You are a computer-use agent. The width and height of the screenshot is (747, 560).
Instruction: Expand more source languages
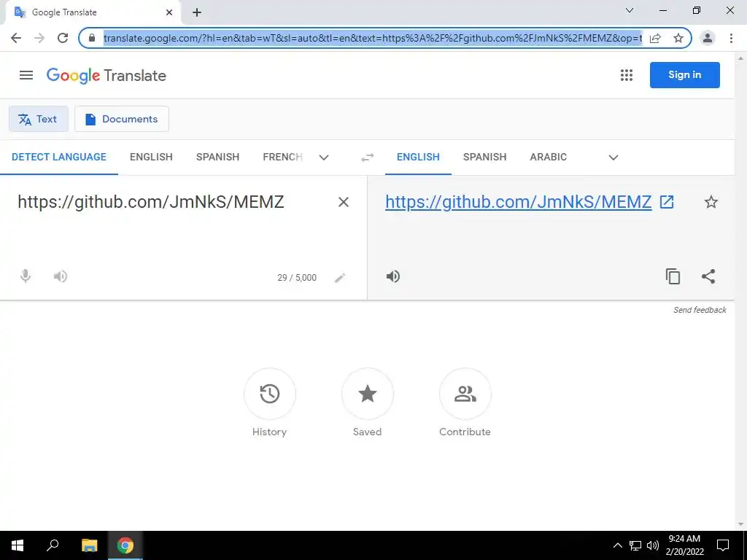324,157
